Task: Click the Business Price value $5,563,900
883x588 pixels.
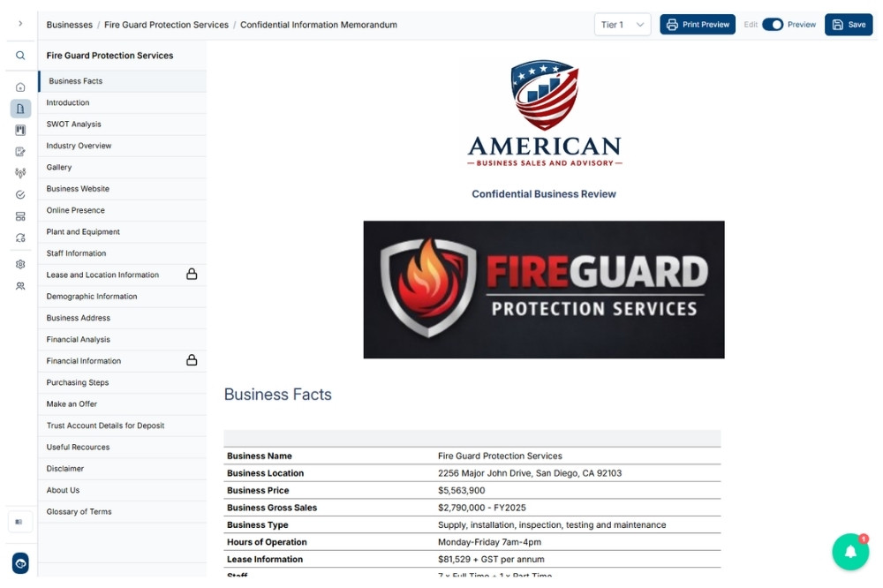Action: point(461,491)
